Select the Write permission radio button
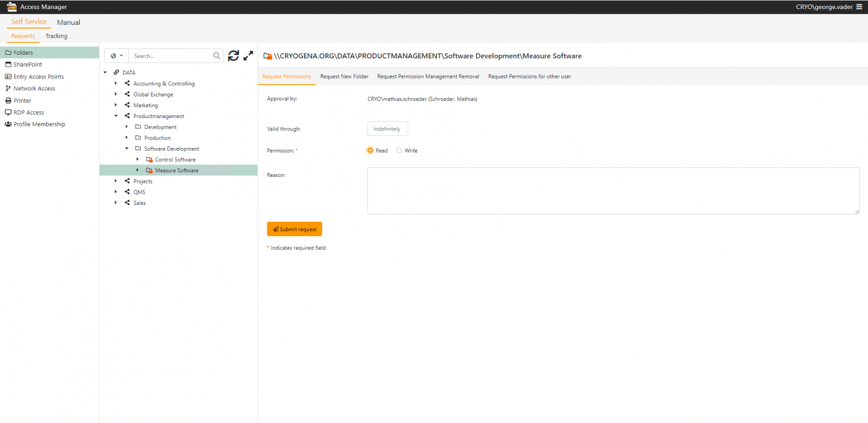The image size is (868, 423). [x=399, y=151]
